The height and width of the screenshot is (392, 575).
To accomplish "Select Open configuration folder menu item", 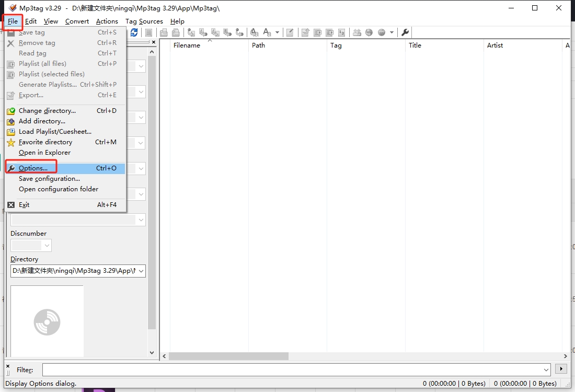I will click(x=66, y=189).
